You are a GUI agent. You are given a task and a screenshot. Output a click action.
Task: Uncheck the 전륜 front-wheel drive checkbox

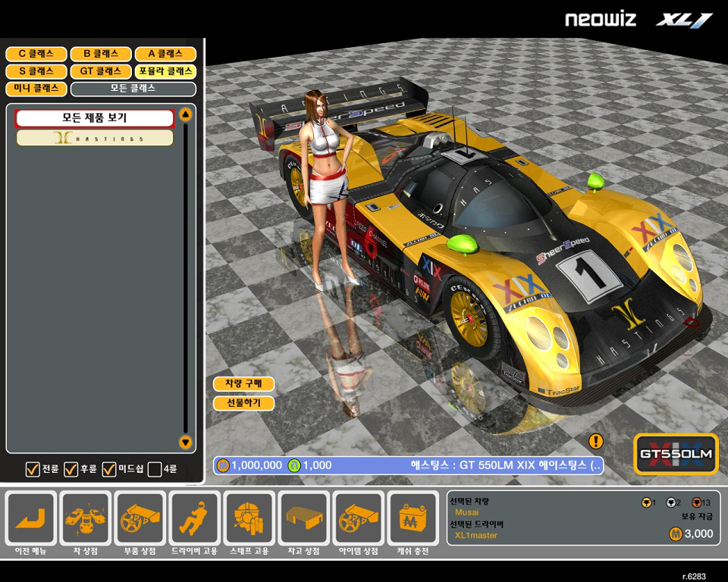coord(33,469)
